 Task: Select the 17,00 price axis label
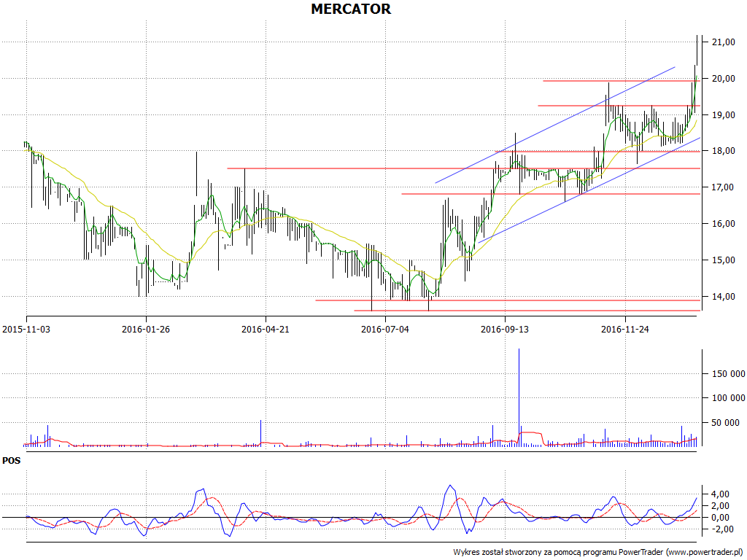coord(723,187)
